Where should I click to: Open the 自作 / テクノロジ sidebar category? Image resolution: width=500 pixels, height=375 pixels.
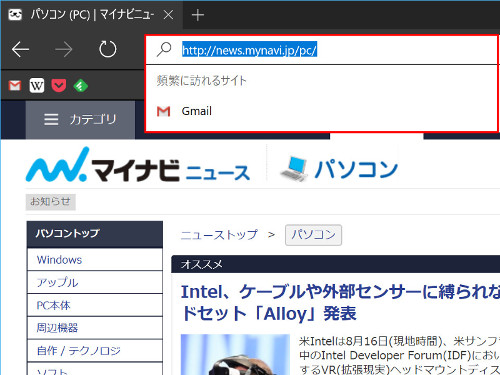(95, 350)
